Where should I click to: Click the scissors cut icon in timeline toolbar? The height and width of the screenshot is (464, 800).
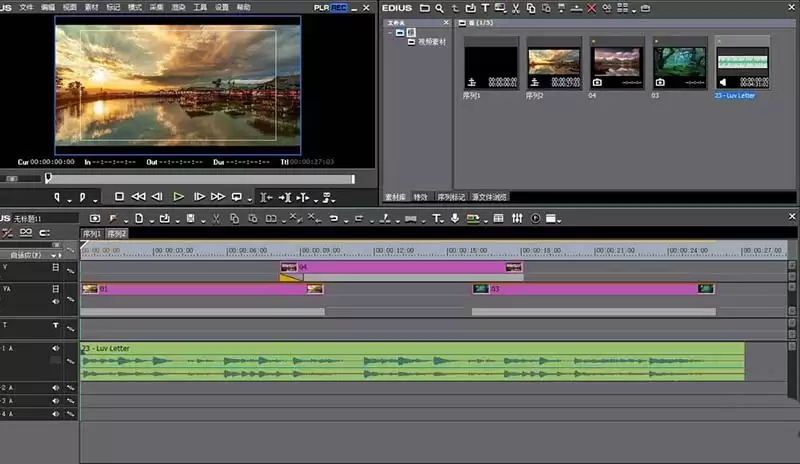click(216, 218)
